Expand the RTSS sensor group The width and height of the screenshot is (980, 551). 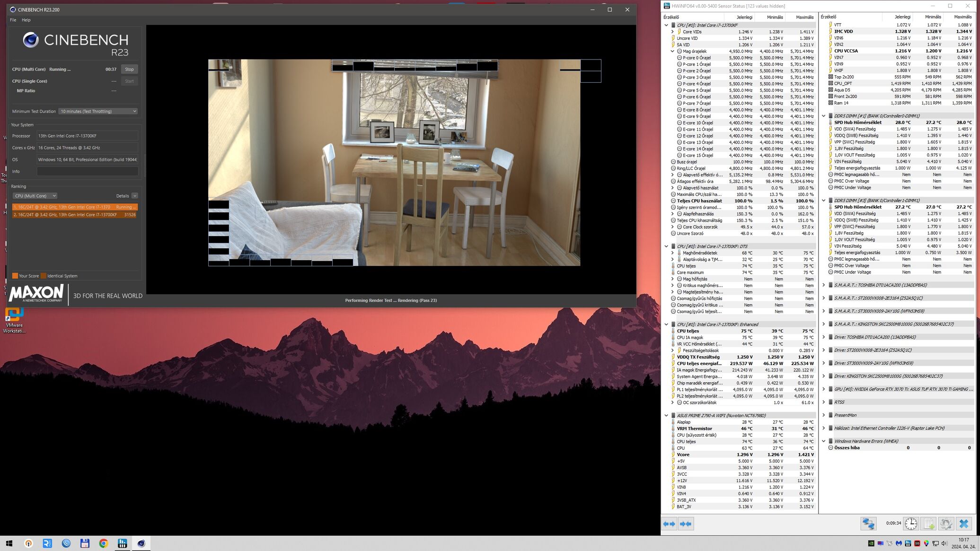(x=824, y=402)
